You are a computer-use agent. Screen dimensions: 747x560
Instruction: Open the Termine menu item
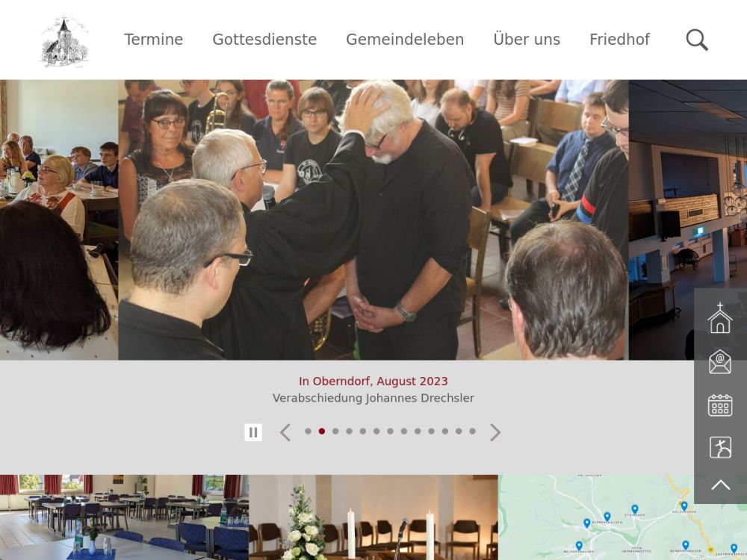pos(153,40)
